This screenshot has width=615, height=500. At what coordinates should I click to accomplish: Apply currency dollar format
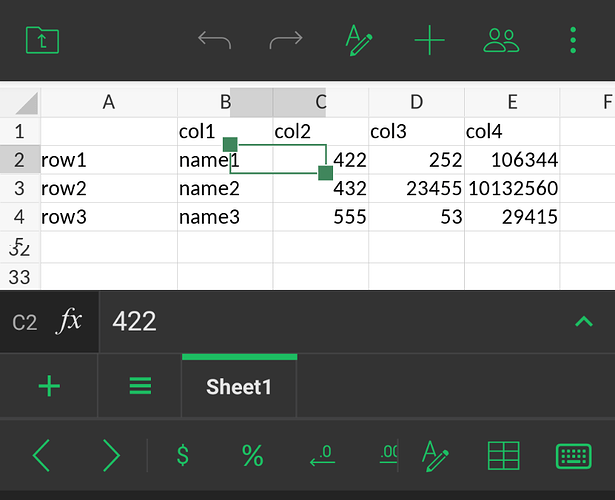tap(182, 456)
